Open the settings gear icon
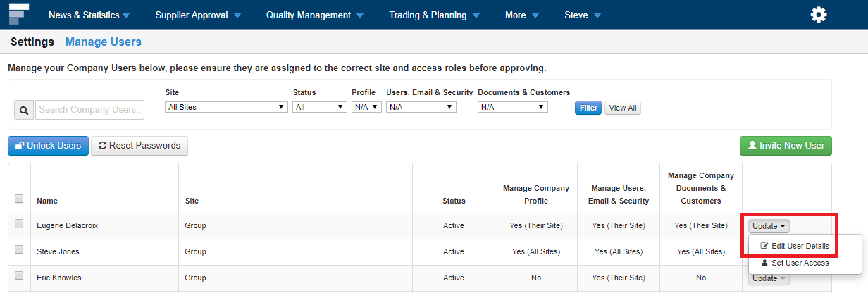The width and height of the screenshot is (868, 293). (x=818, y=15)
